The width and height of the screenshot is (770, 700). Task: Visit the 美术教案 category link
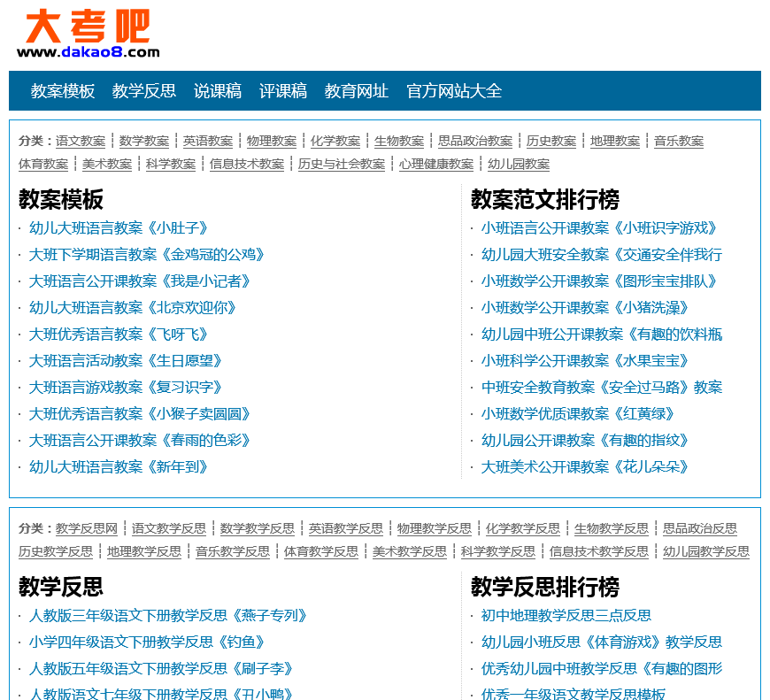[107, 164]
